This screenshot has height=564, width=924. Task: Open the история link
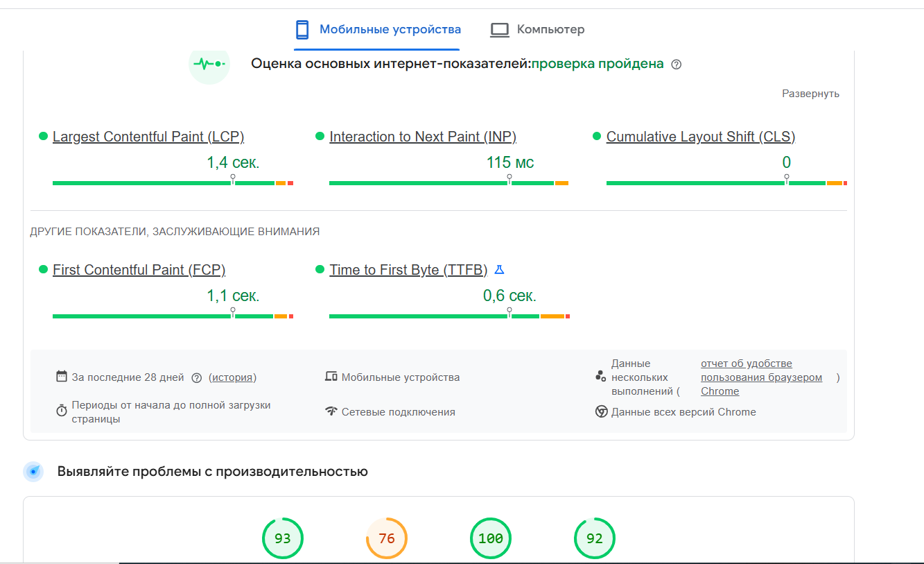coord(232,377)
